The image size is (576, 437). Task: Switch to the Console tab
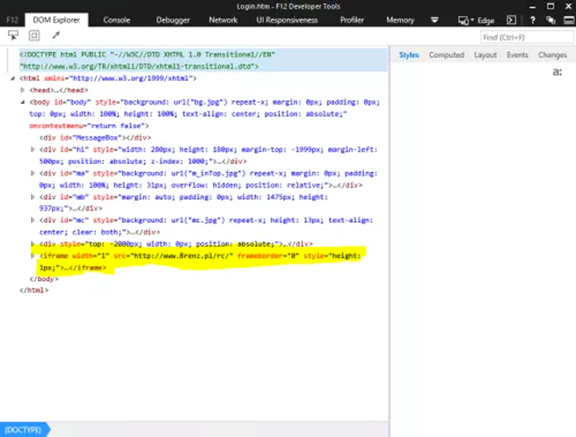coord(116,20)
